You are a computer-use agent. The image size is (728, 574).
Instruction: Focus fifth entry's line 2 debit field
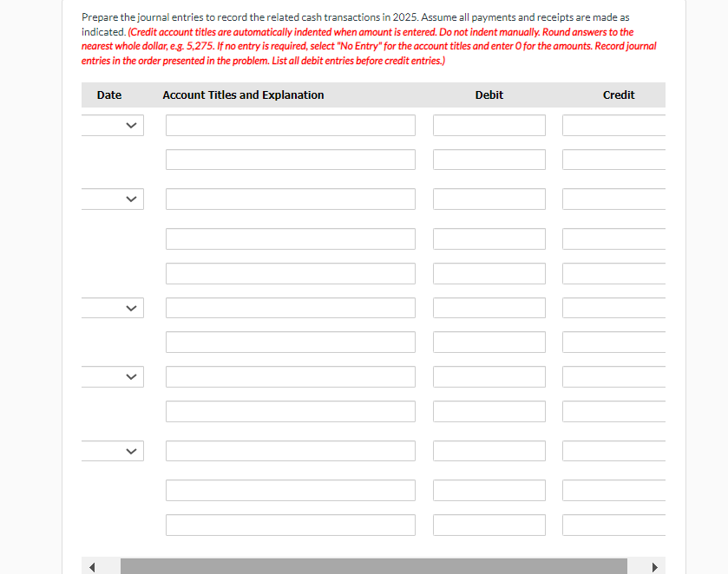pyautogui.click(x=489, y=491)
